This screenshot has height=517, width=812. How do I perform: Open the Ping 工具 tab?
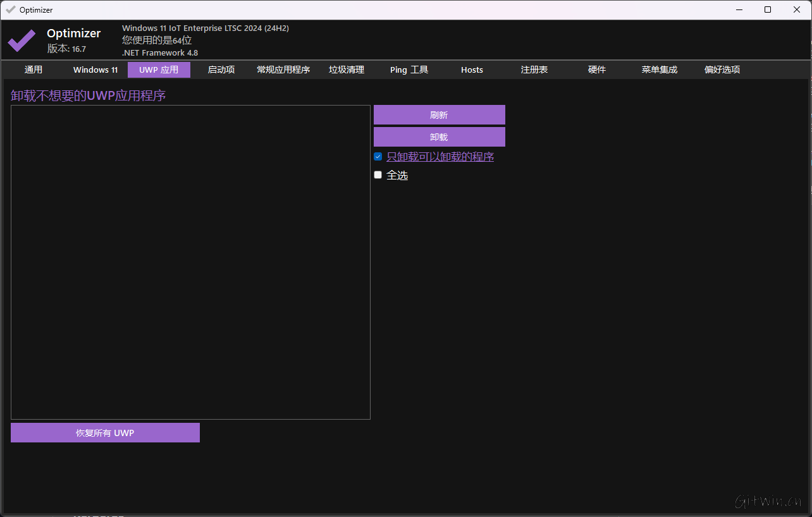click(x=409, y=70)
